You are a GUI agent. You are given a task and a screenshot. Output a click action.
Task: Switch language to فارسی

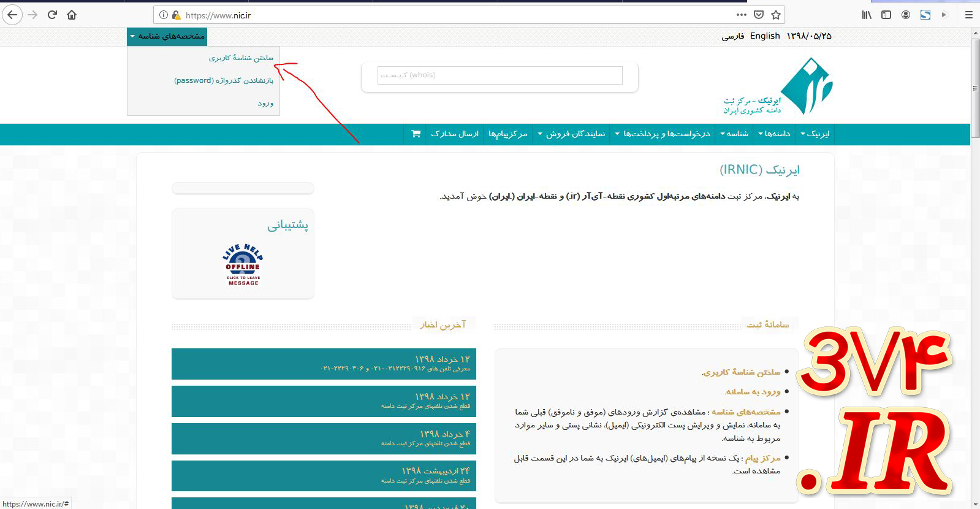point(732,36)
